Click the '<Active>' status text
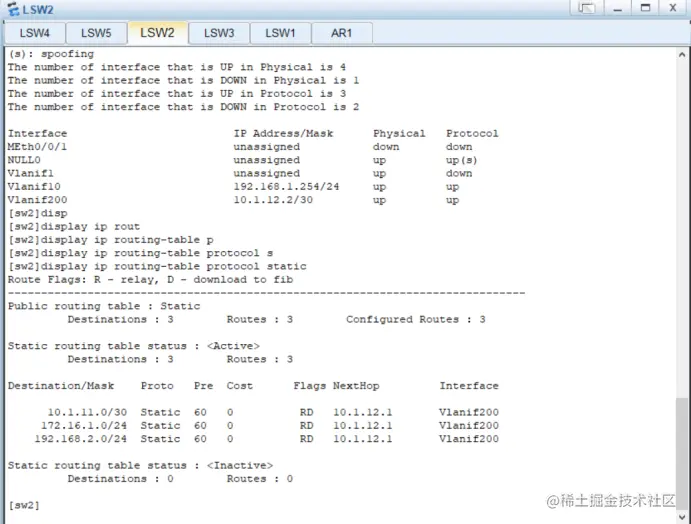The width and height of the screenshot is (691, 524). coord(234,346)
